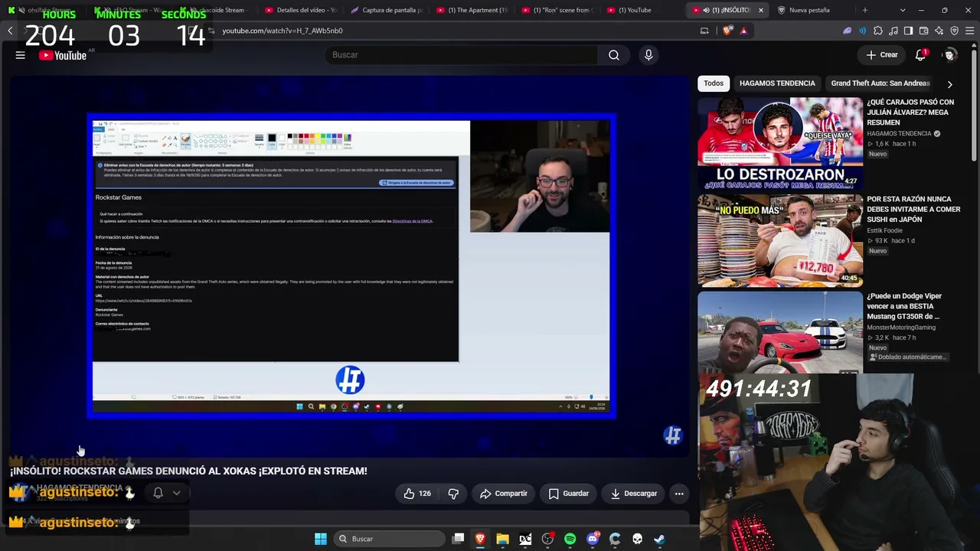Open video titled '¿QUÉ CARAJOS PASÓ CON JULIÁN ÁLVAREZ?'
Image resolution: width=980 pixels, height=551 pixels.
coord(911,112)
